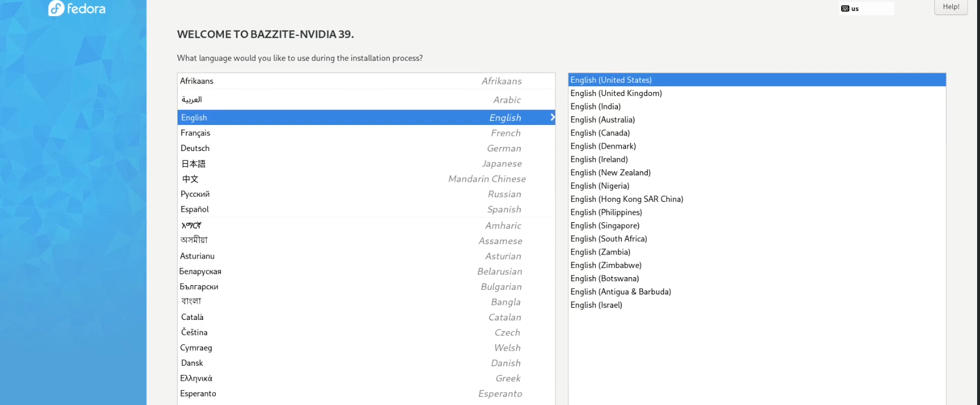Screen dimensions: 980x405
Task: Choose Deutsch from the language list
Action: point(366,148)
